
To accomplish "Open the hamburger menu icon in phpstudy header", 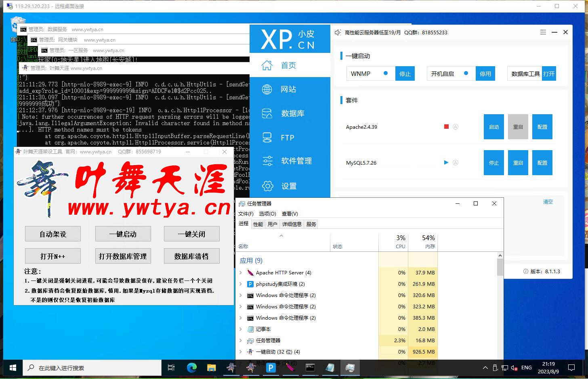I will tap(543, 32).
